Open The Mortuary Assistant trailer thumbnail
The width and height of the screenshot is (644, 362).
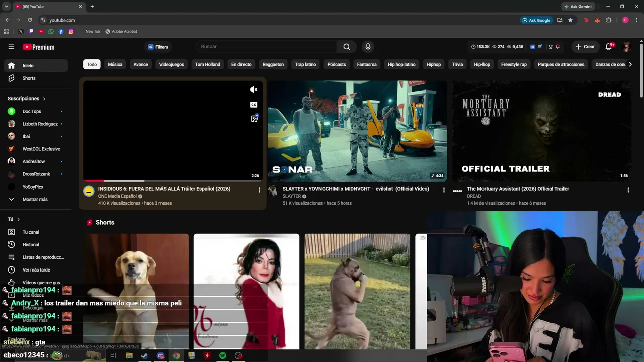click(541, 131)
